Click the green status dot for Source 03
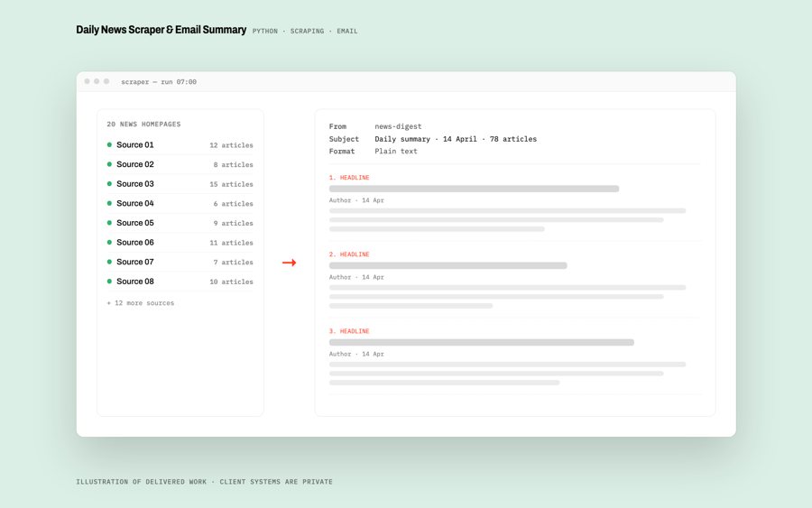The height and width of the screenshot is (508, 812). (x=109, y=184)
